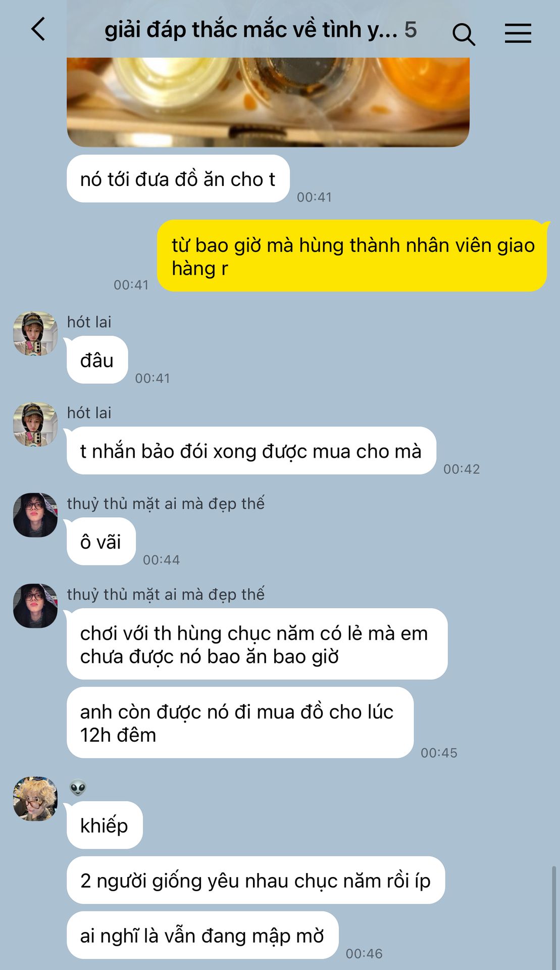Screen dimensions: 560x970
Task: Select yellow message 'từ bao giờ mà hùng'
Action: [x=352, y=256]
